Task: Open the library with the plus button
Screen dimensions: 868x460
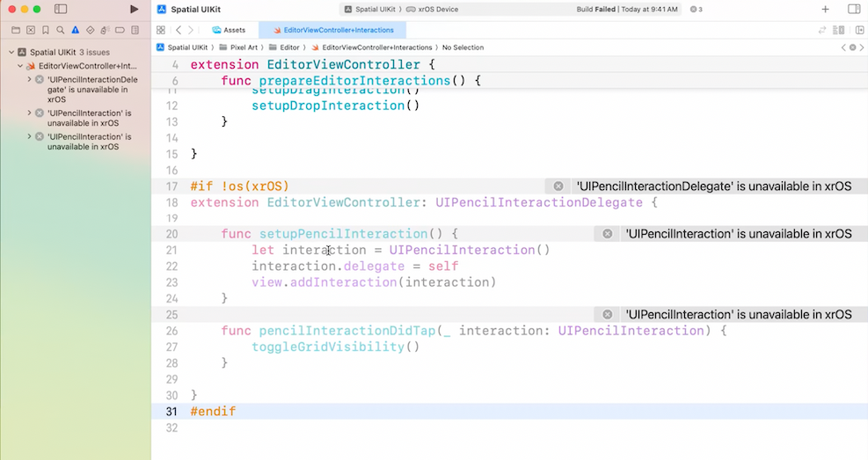Action: (825, 9)
